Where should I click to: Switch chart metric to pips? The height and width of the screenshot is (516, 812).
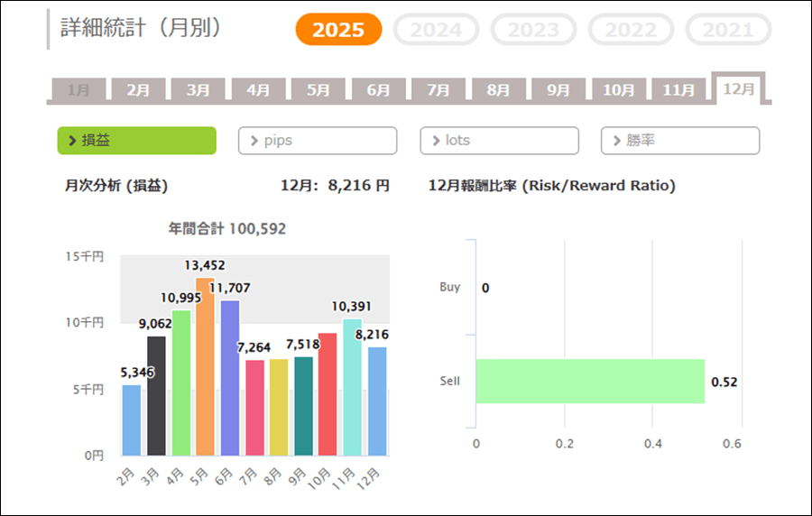pos(318,141)
